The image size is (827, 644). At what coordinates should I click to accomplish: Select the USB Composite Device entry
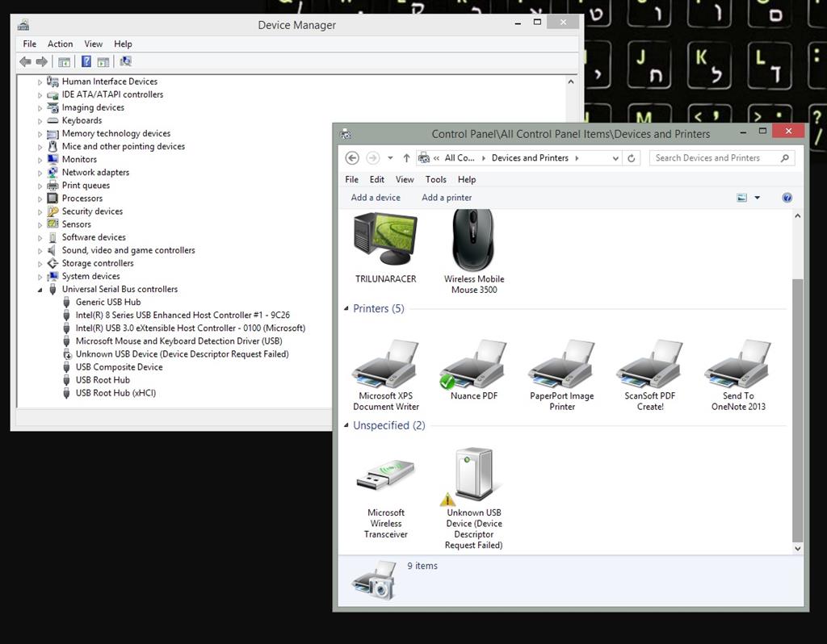pos(120,367)
